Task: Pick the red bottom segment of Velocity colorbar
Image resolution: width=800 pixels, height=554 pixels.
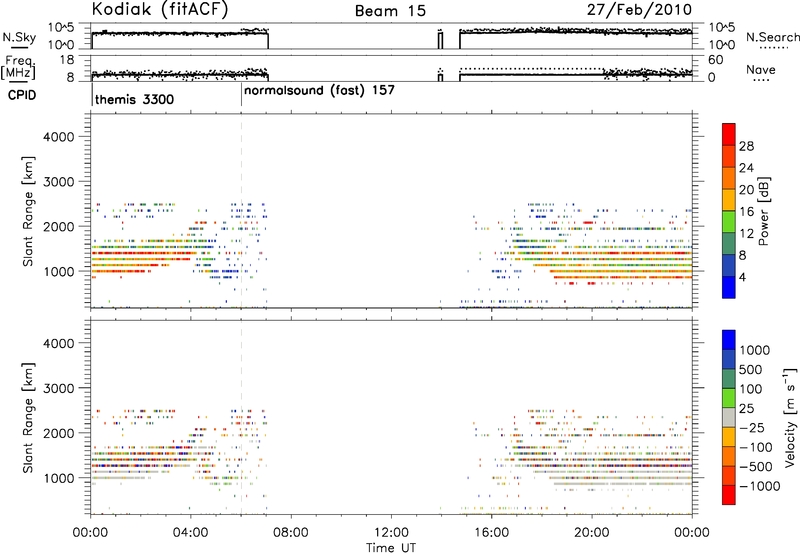Action: [729, 495]
